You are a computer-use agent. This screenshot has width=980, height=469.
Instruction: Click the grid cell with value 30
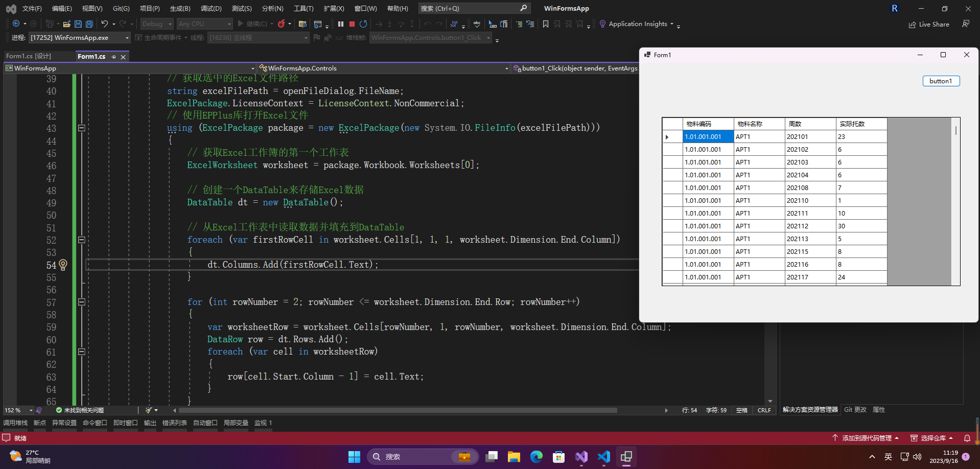coord(861,226)
